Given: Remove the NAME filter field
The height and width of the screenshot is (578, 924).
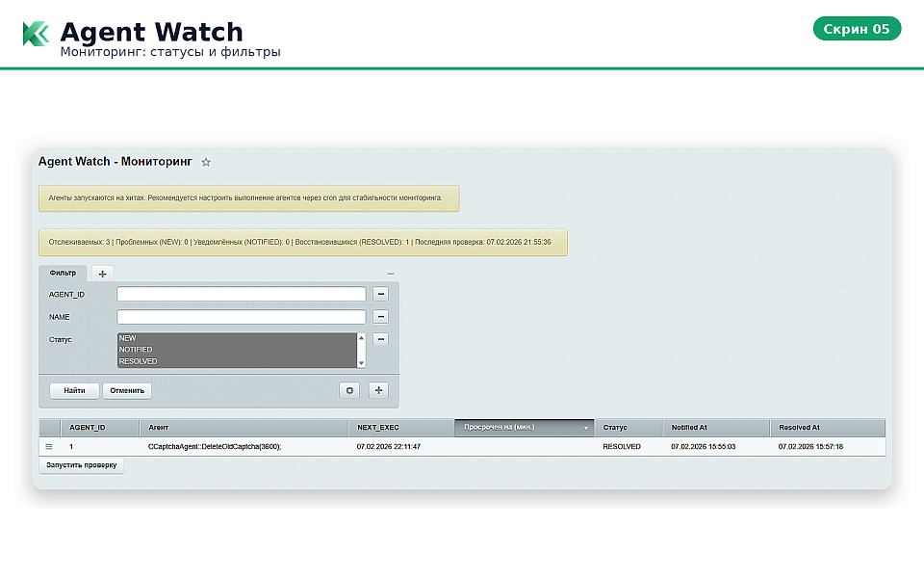Looking at the screenshot, I should [380, 317].
